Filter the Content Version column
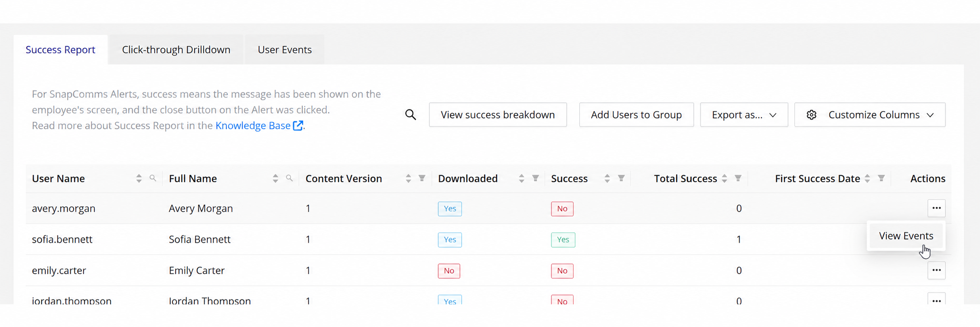This screenshot has width=980, height=327. pyautogui.click(x=422, y=178)
